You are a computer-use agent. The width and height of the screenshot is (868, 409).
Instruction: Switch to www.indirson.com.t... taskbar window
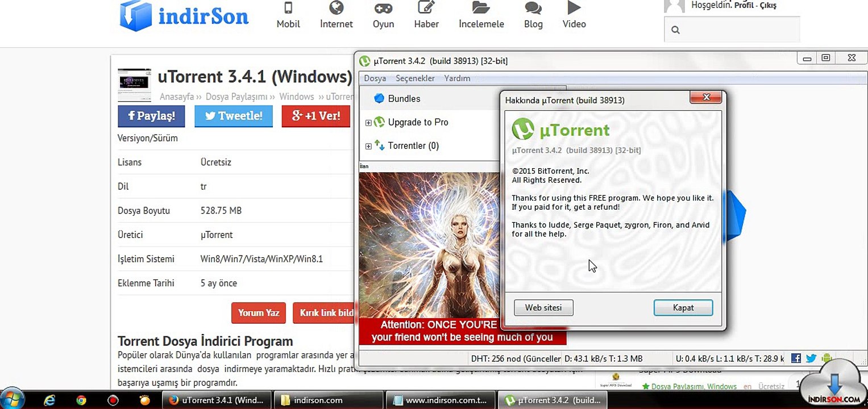[440, 400]
